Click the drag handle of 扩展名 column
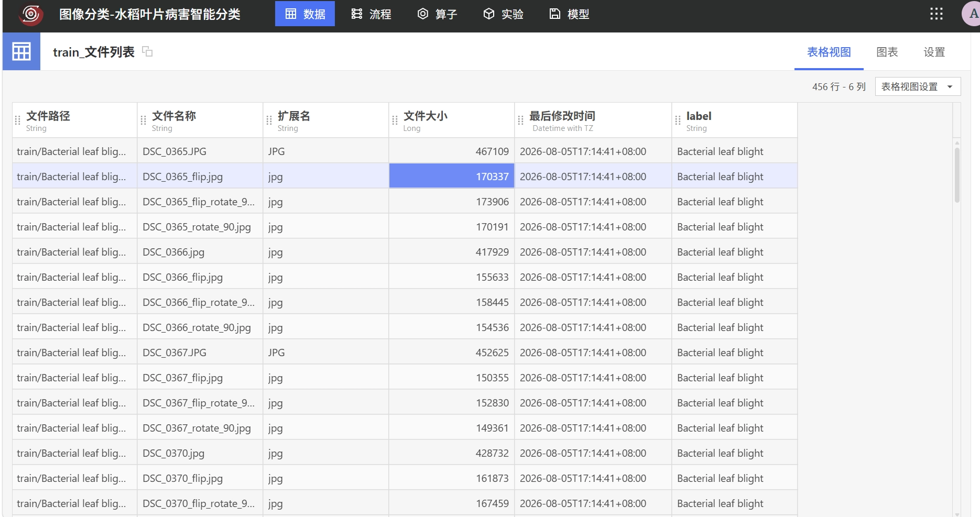The width and height of the screenshot is (980, 517). coord(269,120)
